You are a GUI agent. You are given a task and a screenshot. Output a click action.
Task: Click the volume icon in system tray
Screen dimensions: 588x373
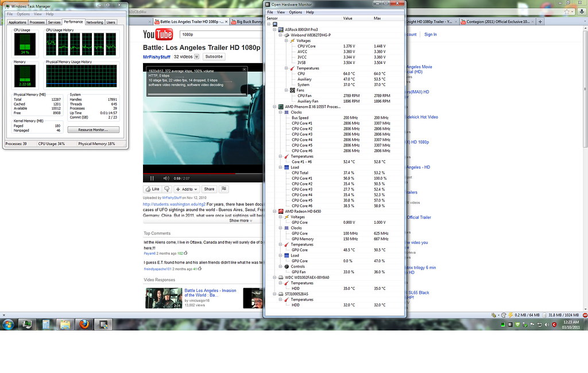(x=547, y=325)
